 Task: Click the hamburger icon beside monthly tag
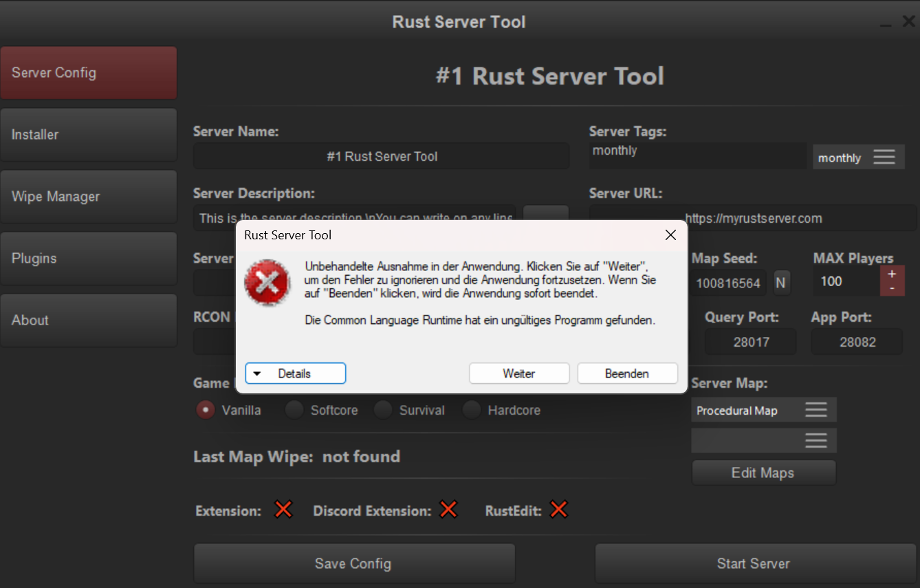(x=884, y=157)
